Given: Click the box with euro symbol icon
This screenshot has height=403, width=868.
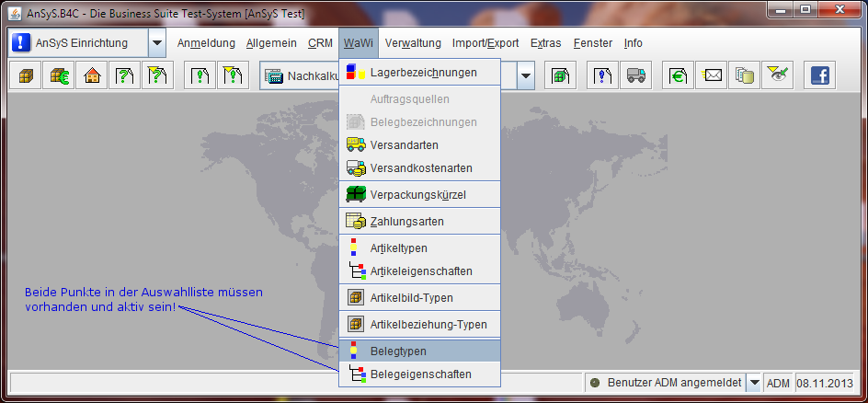Looking at the screenshot, I should (60, 76).
